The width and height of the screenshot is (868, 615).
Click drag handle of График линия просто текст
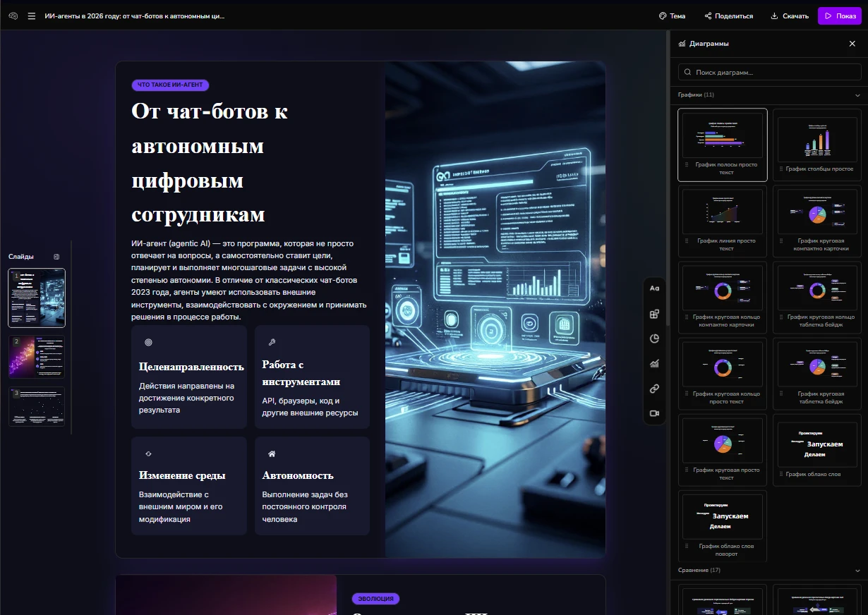pos(687,240)
